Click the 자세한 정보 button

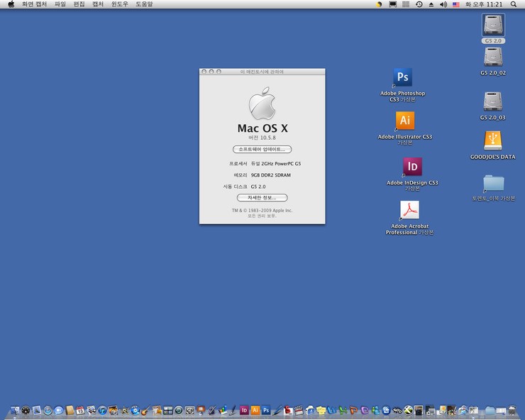coord(262,197)
